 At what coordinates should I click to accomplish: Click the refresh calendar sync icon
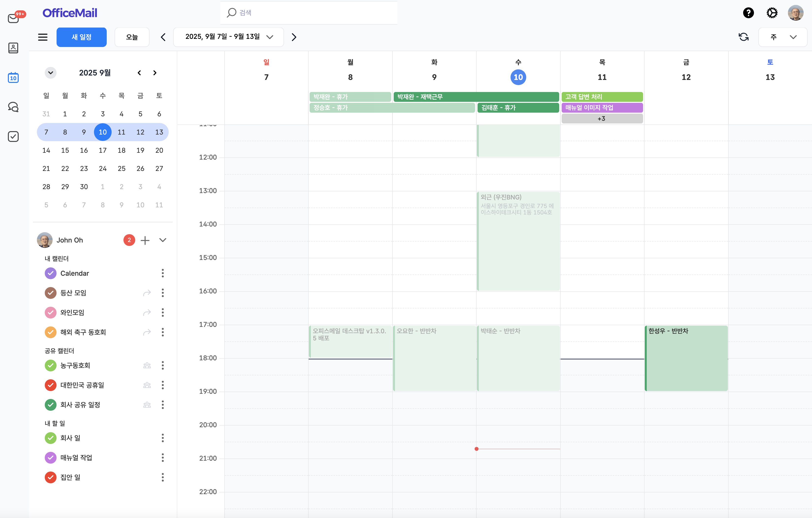(x=744, y=37)
